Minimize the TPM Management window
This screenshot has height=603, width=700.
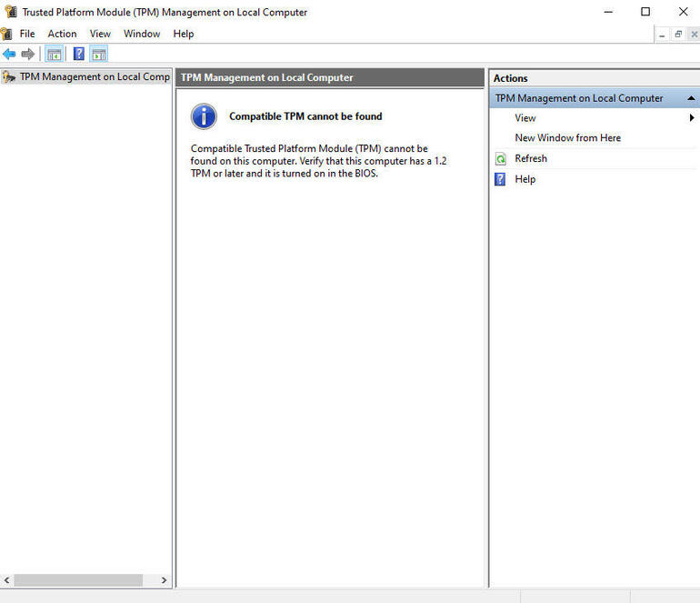point(608,12)
